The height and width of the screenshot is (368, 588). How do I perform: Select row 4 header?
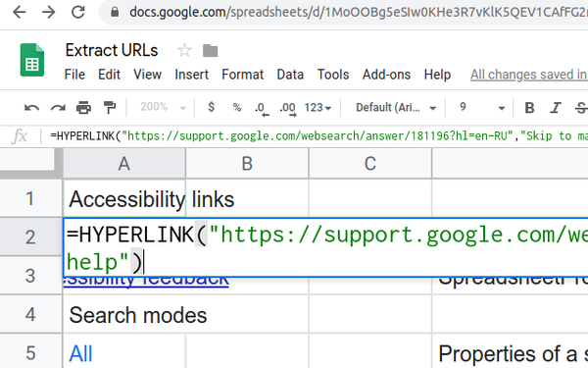[x=30, y=314]
